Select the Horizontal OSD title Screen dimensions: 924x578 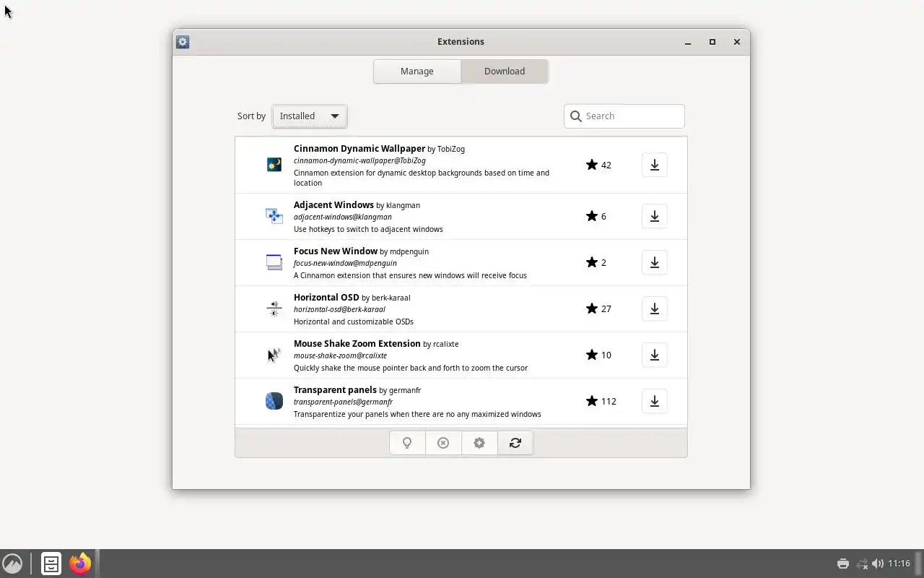[x=326, y=298]
